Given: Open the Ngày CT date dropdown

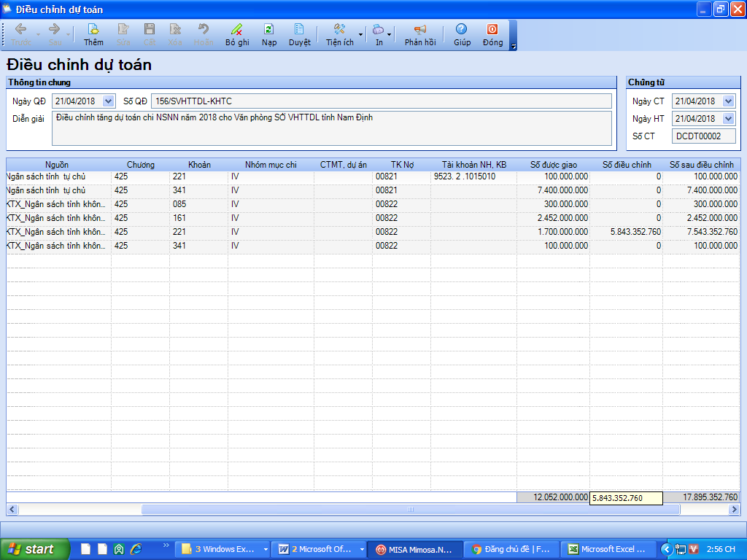Looking at the screenshot, I should pyautogui.click(x=729, y=101).
